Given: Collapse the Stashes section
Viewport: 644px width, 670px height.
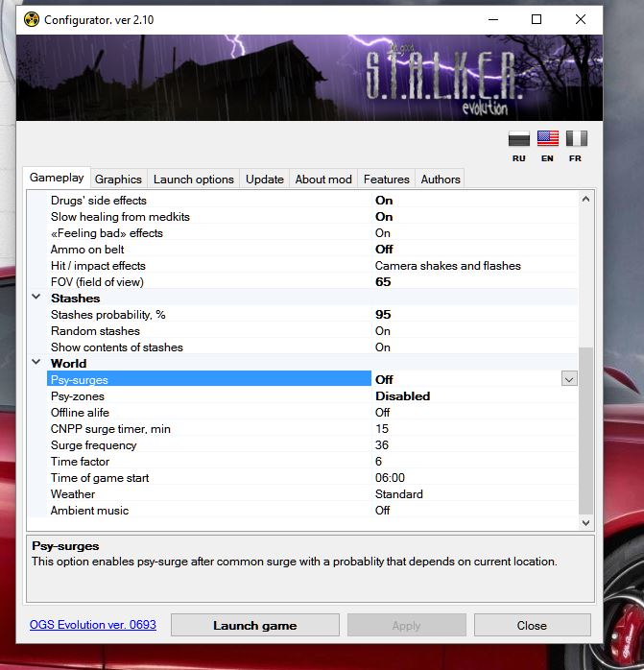Looking at the screenshot, I should 36,297.
